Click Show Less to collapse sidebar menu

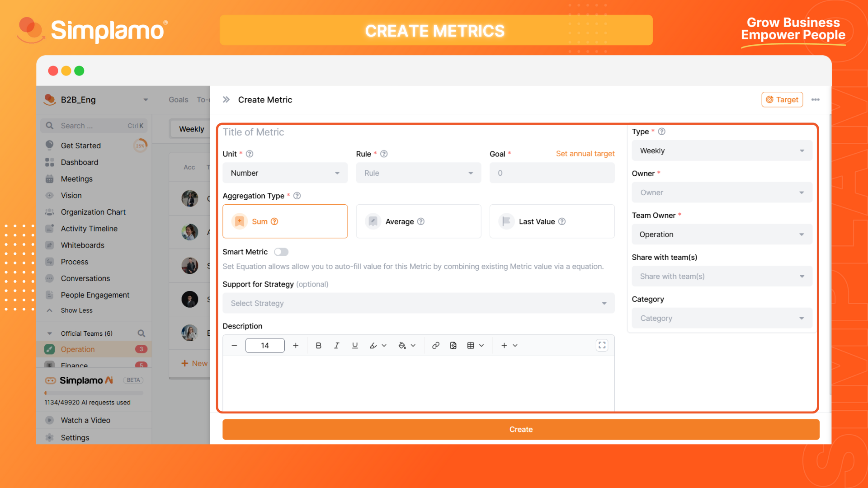[76, 310]
